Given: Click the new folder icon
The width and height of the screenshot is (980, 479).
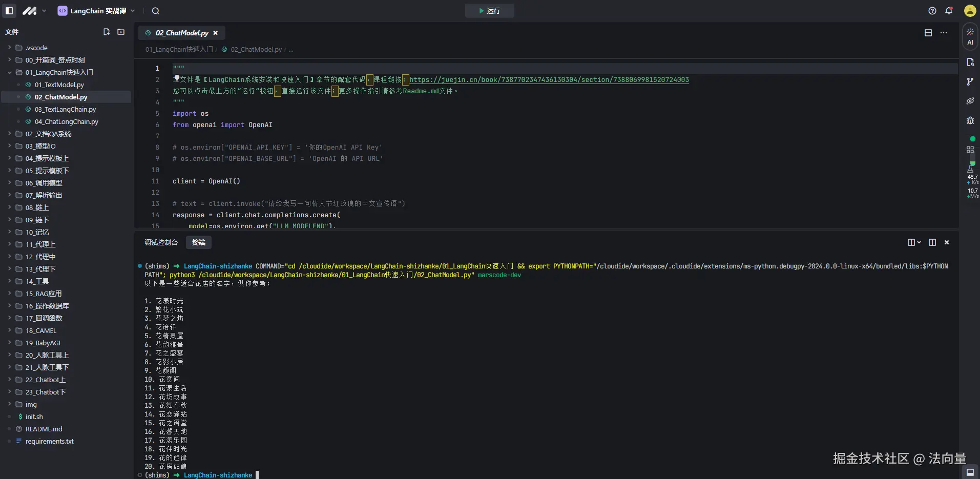Looking at the screenshot, I should pyautogui.click(x=121, y=32).
